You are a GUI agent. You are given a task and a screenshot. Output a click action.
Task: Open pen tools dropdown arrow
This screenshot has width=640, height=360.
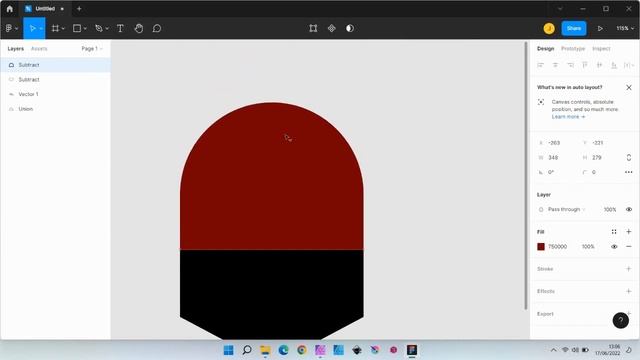pyautogui.click(x=107, y=29)
